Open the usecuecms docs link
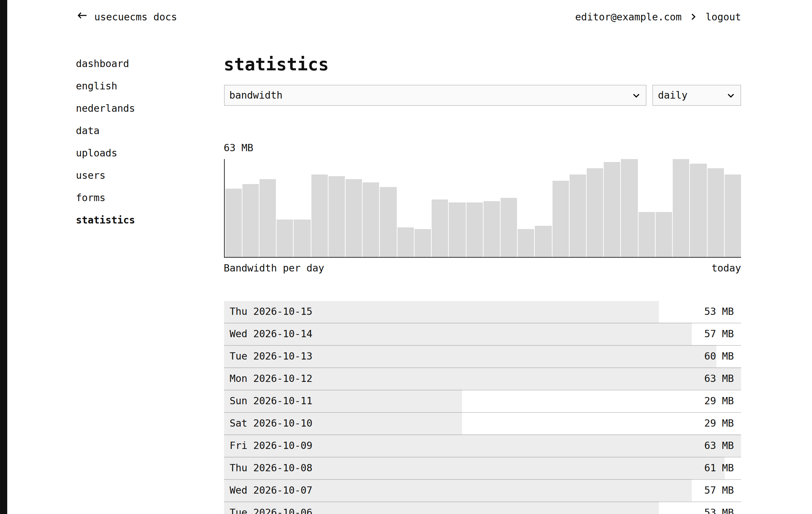The image size is (812, 514). [x=135, y=17]
